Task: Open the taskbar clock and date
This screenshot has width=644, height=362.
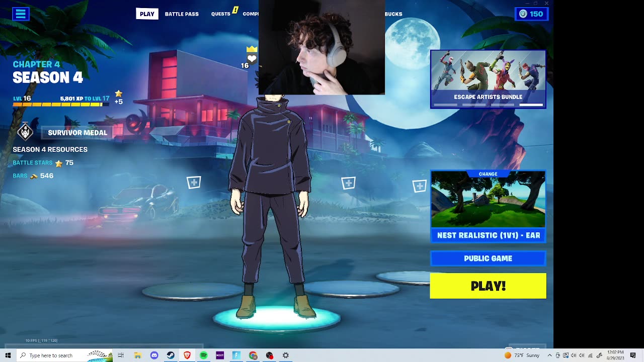Action: [615, 355]
